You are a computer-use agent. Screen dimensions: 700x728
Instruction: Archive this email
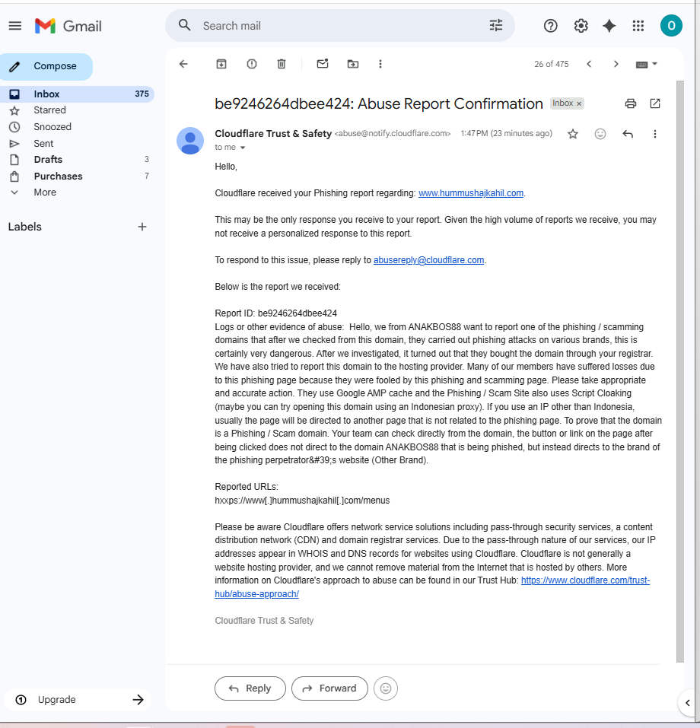pyautogui.click(x=221, y=64)
